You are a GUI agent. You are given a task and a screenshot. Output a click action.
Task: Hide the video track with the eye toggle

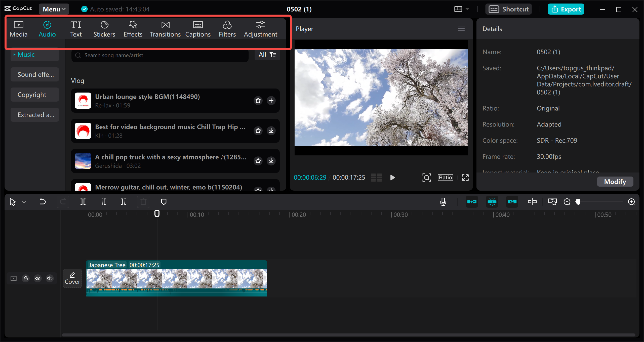38,278
